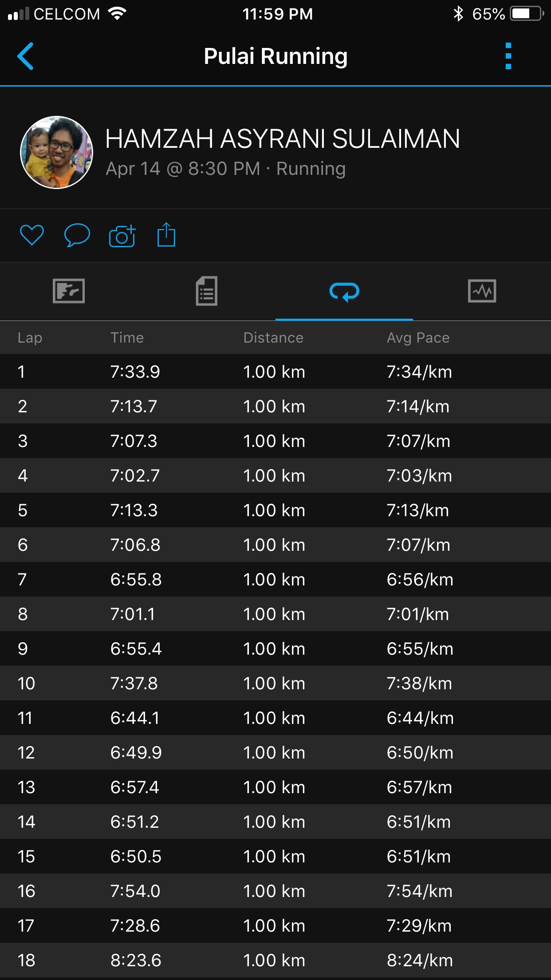Tap the Avg Pace column header
This screenshot has height=980, width=551.
418,338
